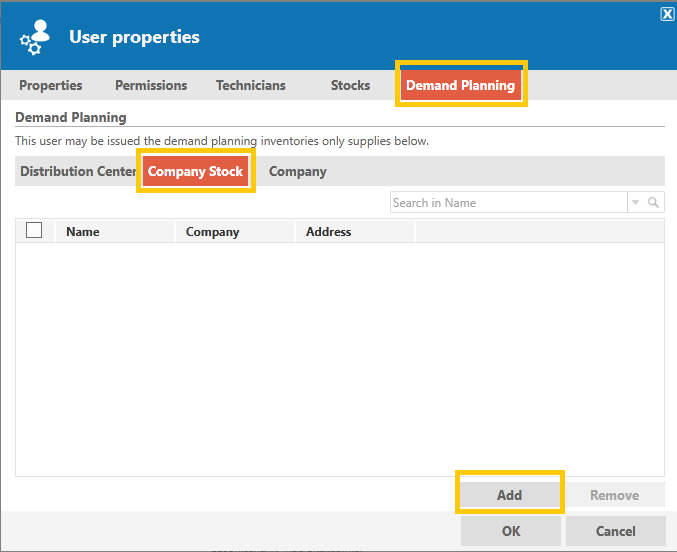The height and width of the screenshot is (552, 677).
Task: Select the Demand Planning tab
Action: [x=461, y=85]
